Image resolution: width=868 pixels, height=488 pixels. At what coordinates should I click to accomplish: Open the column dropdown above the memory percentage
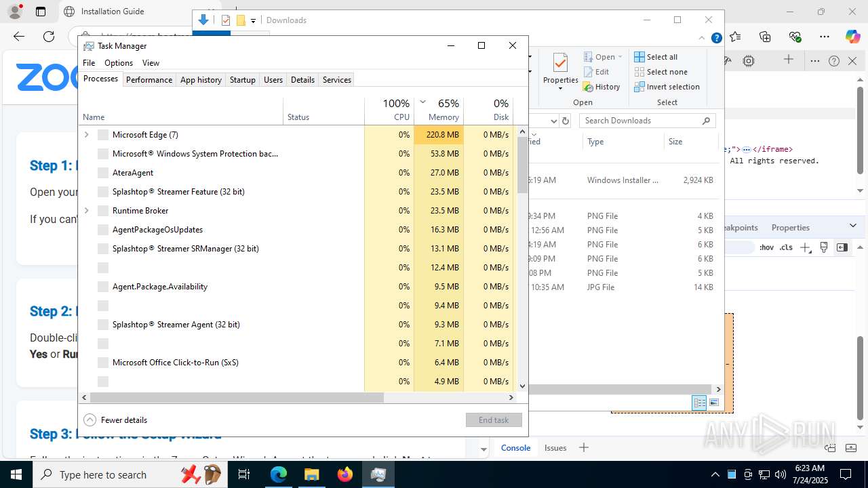click(423, 102)
